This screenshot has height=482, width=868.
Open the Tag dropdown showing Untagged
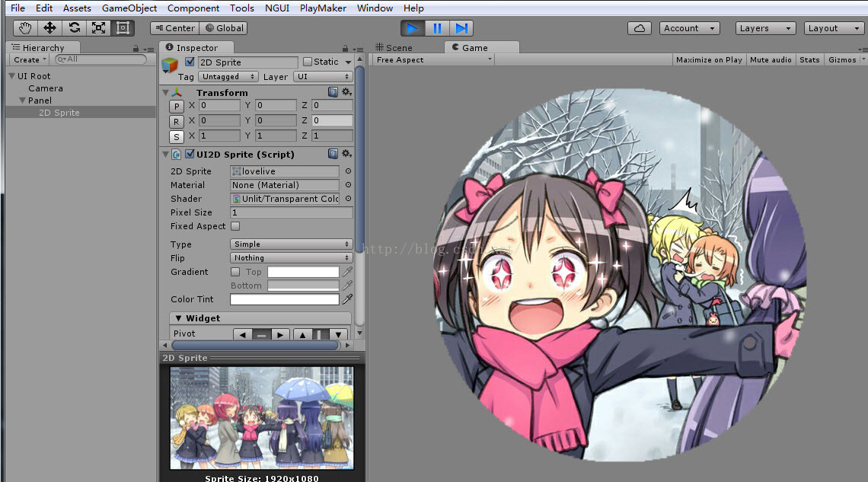(x=228, y=76)
